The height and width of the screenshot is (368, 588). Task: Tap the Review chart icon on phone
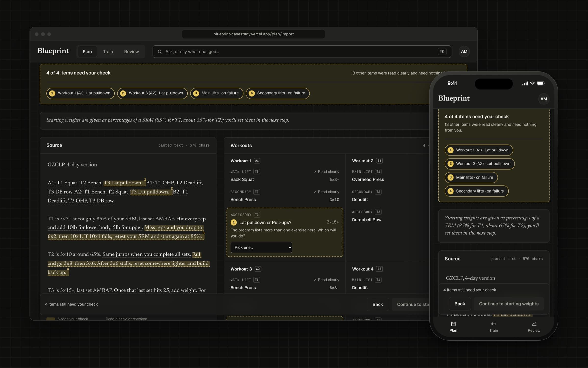click(534, 324)
